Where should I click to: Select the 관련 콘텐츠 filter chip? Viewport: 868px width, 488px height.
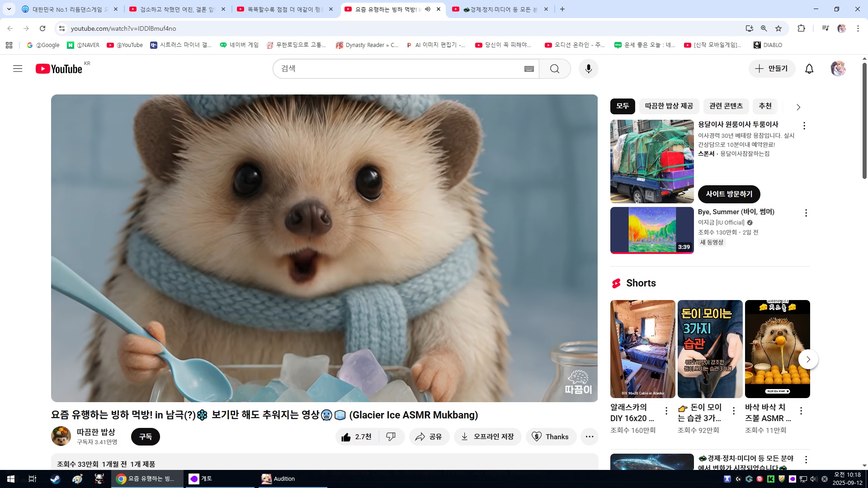tap(726, 106)
